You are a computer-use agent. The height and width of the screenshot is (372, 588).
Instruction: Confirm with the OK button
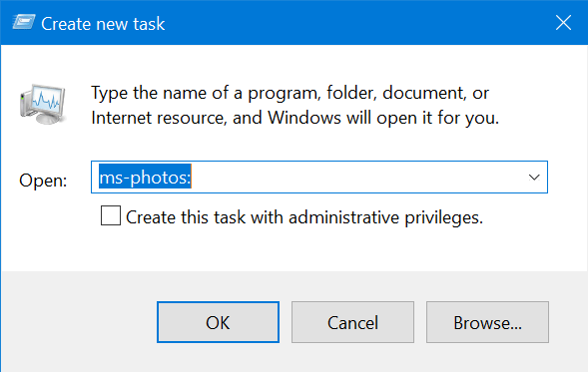tap(218, 322)
